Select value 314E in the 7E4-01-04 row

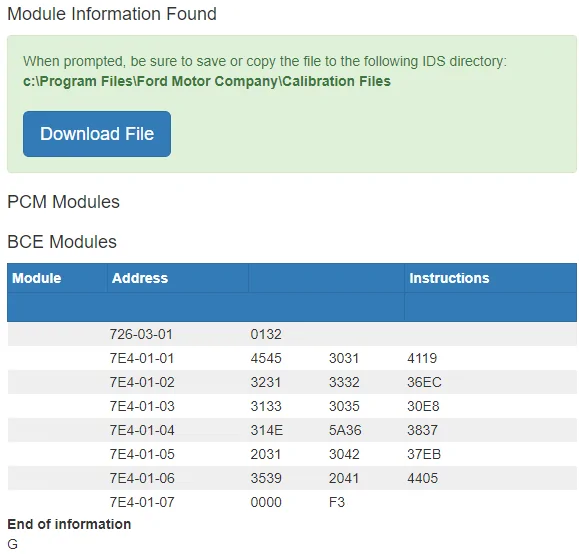click(x=267, y=430)
